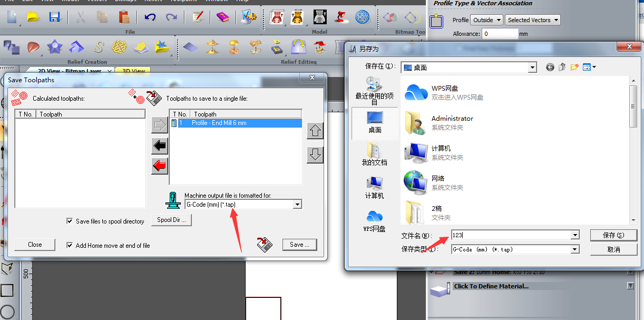The height and width of the screenshot is (320, 644).
Task: Click the black left arrow to remove toolpath
Action: tap(160, 146)
